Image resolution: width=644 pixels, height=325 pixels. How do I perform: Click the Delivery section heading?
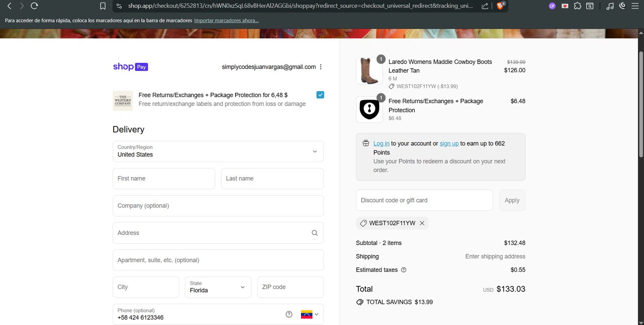click(x=128, y=129)
